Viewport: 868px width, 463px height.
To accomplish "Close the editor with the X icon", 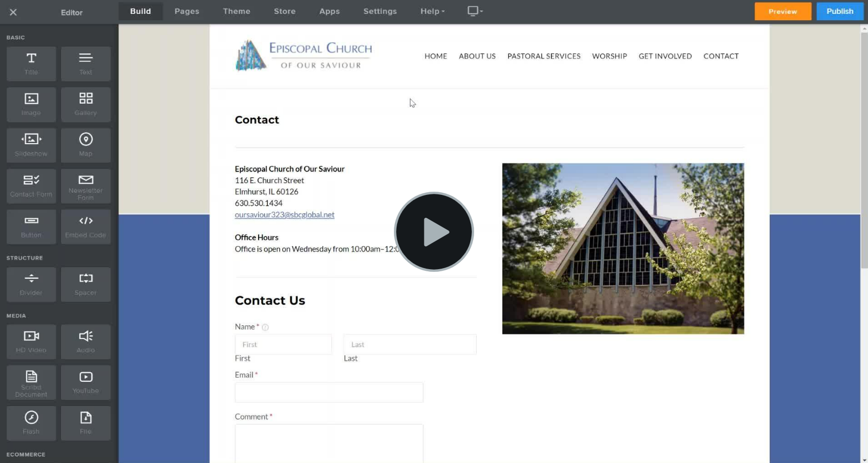I will [13, 12].
